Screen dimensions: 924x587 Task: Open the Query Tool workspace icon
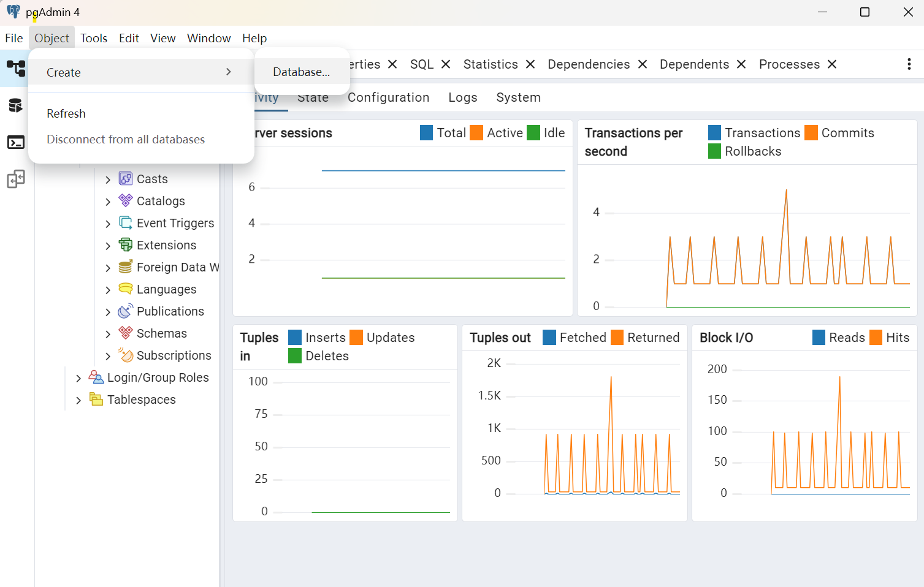point(16,105)
